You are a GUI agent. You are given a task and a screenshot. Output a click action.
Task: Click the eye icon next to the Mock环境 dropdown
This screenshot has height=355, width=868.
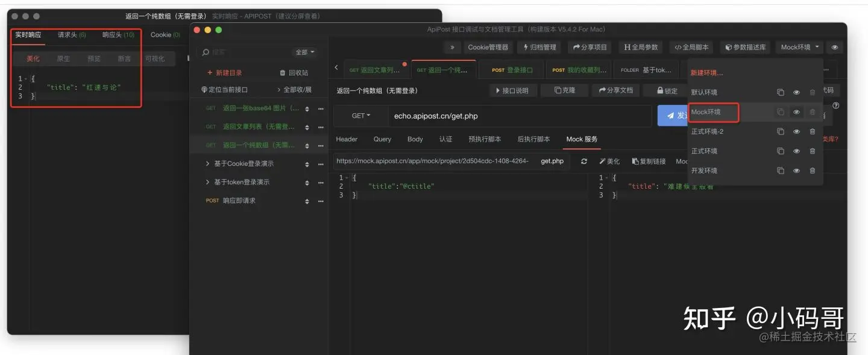[x=835, y=47]
